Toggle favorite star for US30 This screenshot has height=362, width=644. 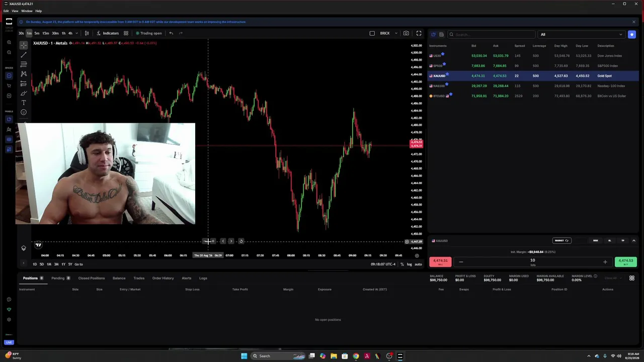[x=443, y=54]
